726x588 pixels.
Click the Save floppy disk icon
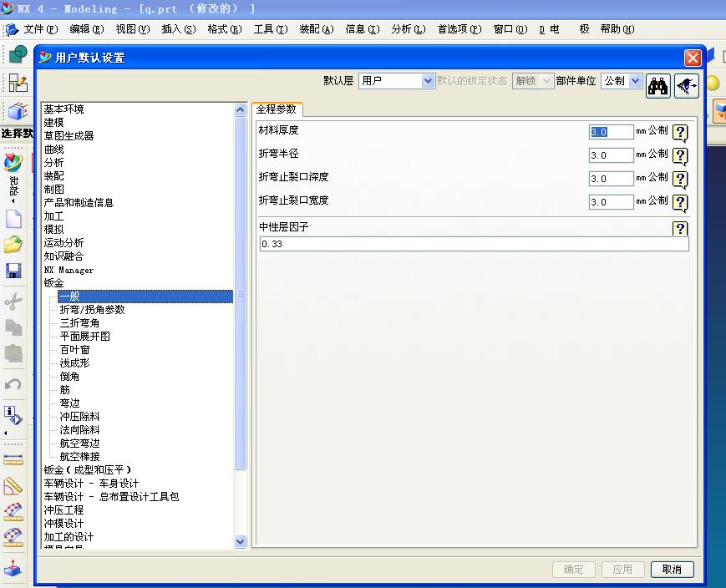tap(13, 271)
